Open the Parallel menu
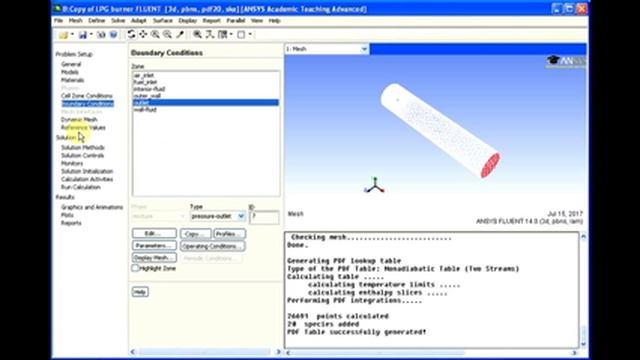640x360 pixels. point(236,20)
